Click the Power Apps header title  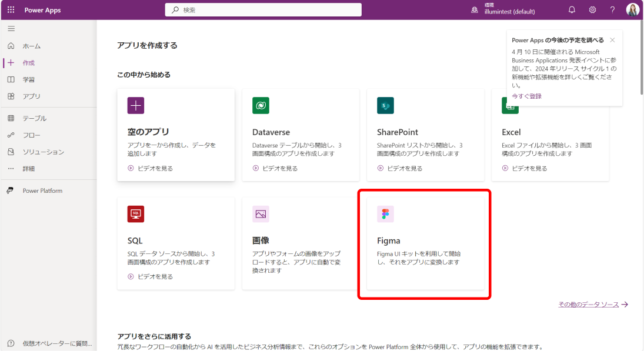42,10
